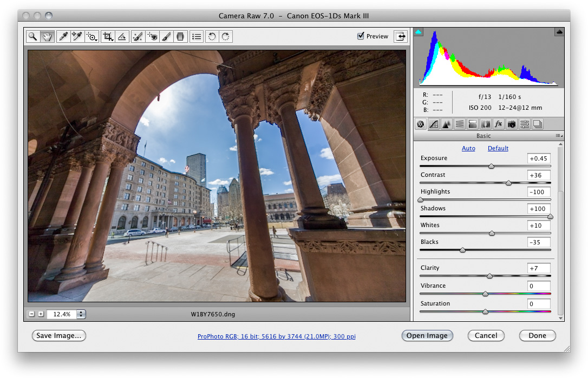
Task: Select the Crop tool
Action: 108,36
